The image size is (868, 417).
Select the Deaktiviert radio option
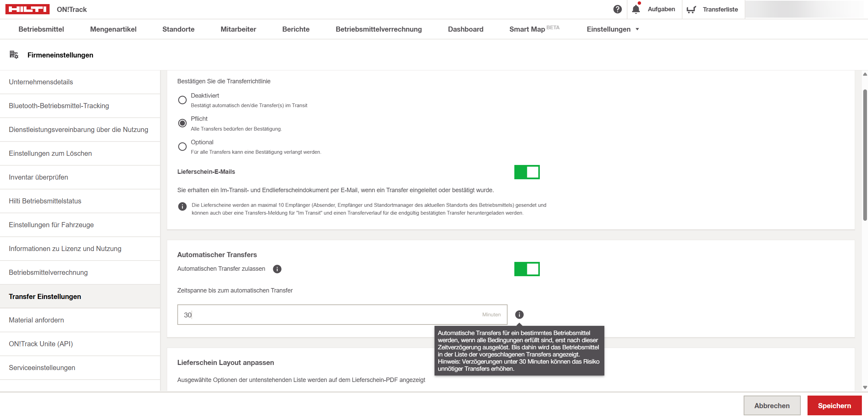182,100
